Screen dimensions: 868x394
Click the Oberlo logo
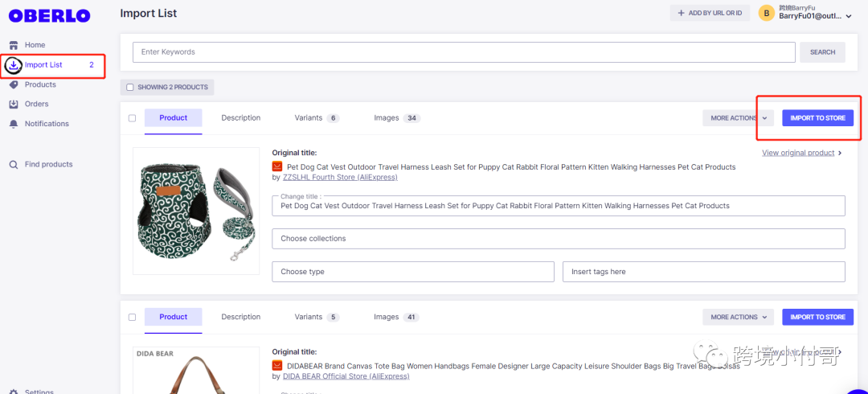(49, 15)
